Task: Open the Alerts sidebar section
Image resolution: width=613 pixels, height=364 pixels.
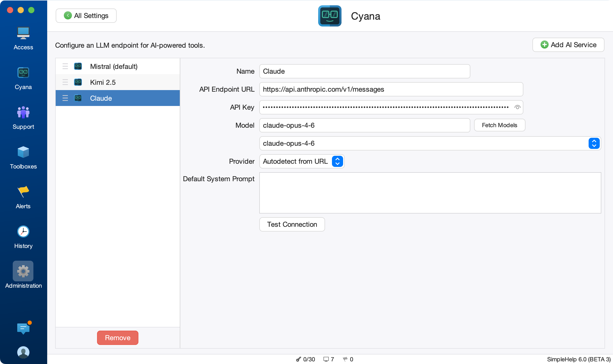Action: pyautogui.click(x=23, y=197)
